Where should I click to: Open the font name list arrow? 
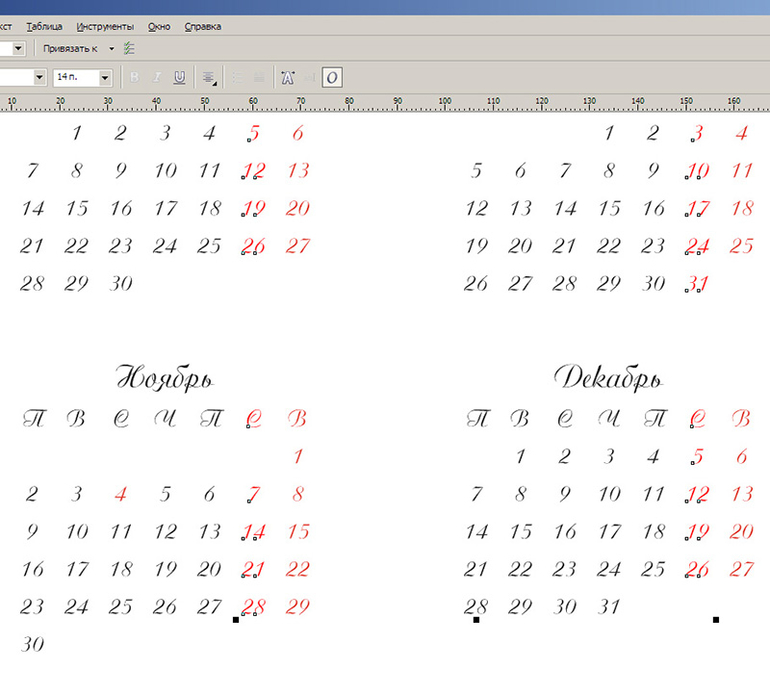(x=40, y=77)
